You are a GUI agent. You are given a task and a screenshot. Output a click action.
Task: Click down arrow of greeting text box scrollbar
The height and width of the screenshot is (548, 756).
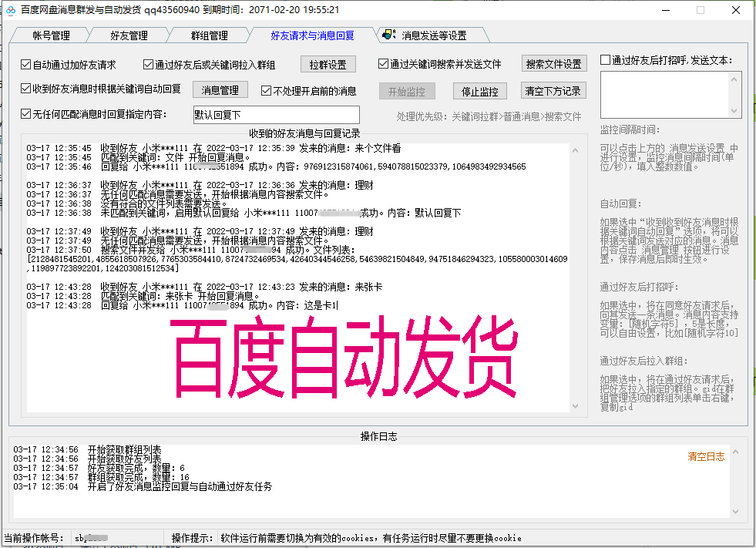pos(734,110)
